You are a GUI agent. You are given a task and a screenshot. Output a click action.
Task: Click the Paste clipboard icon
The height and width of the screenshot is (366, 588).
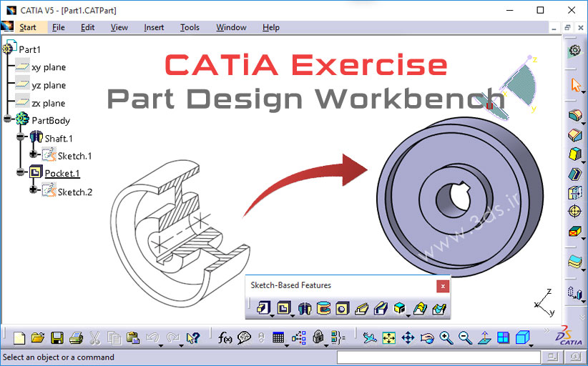pyautogui.click(x=133, y=338)
